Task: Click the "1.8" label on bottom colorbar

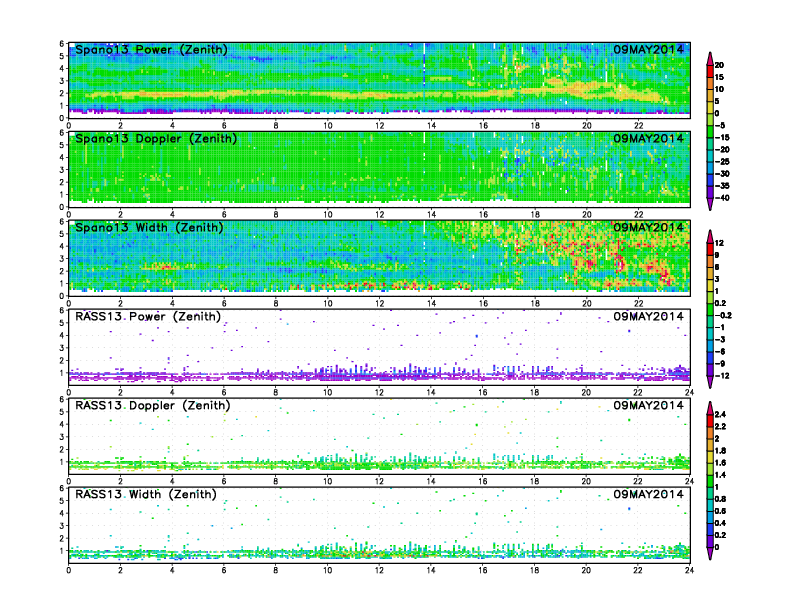Action: point(720,451)
